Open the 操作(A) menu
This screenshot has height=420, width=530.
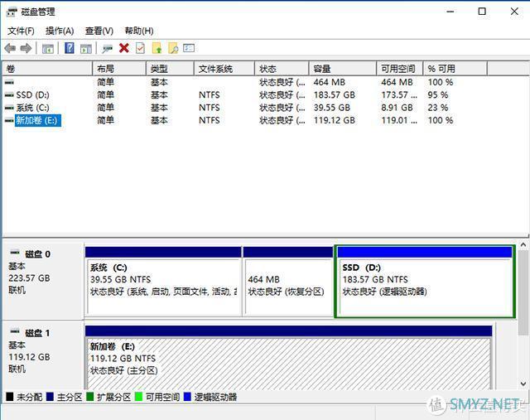pos(60,31)
